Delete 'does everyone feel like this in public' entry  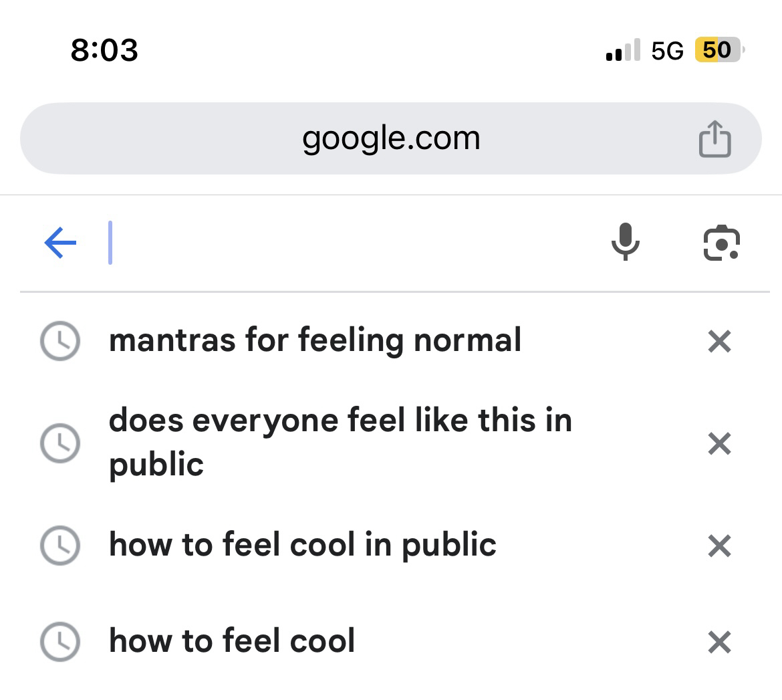point(719,443)
